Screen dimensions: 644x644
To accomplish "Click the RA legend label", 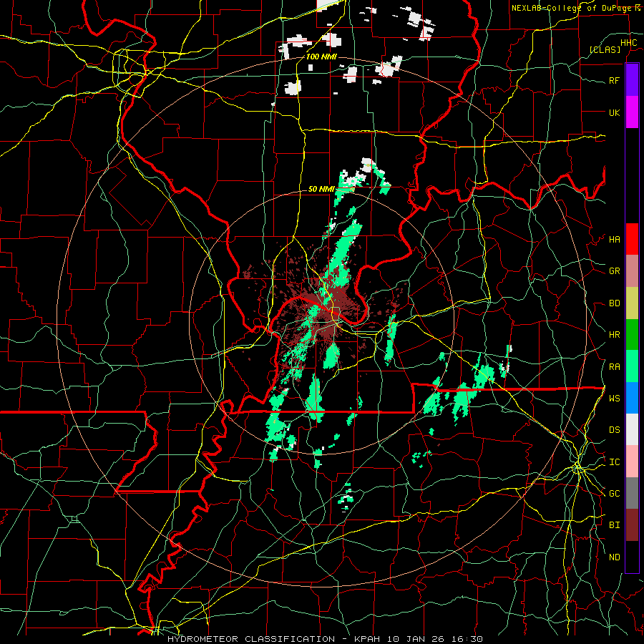I will (x=614, y=367).
